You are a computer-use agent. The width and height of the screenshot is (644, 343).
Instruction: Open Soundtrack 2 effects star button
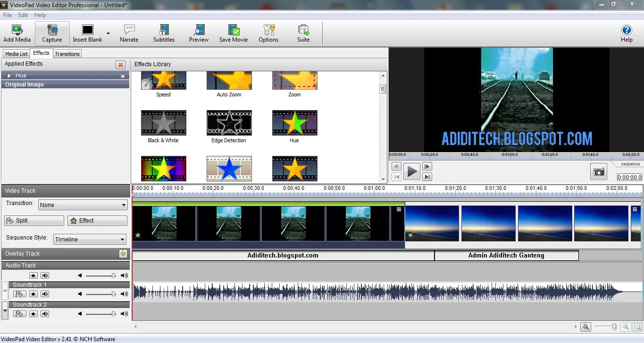pos(33,314)
